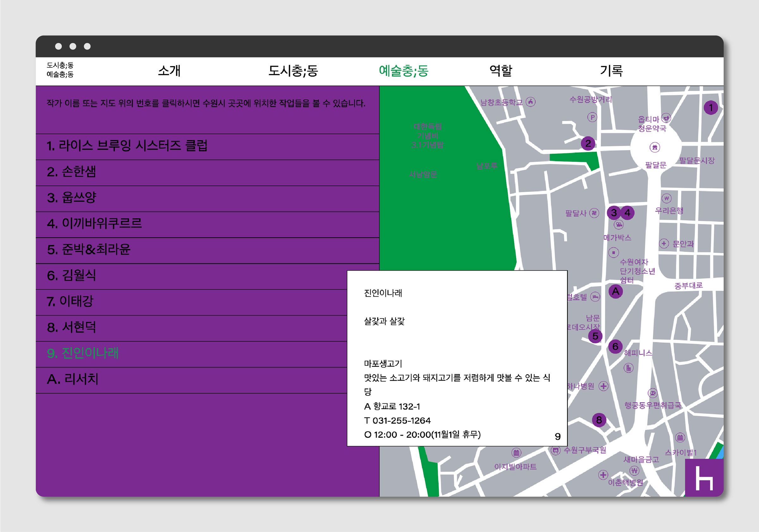Open the 소개 menu

(169, 71)
